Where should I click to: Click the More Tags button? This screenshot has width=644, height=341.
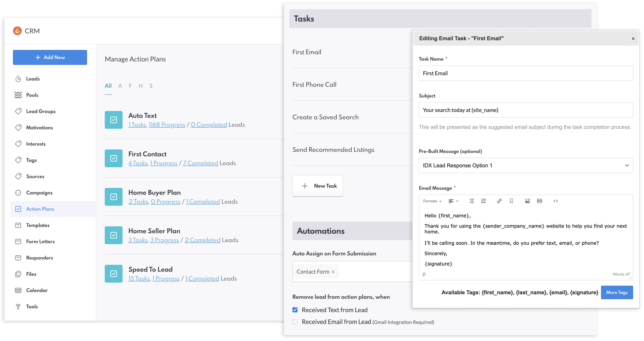pyautogui.click(x=616, y=292)
